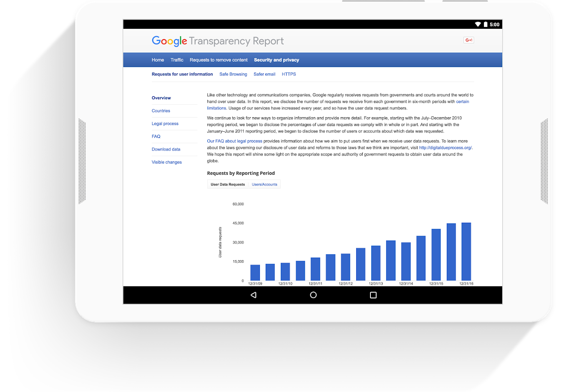Click the '30,000' y-axis label
584x392 pixels.
click(x=238, y=242)
